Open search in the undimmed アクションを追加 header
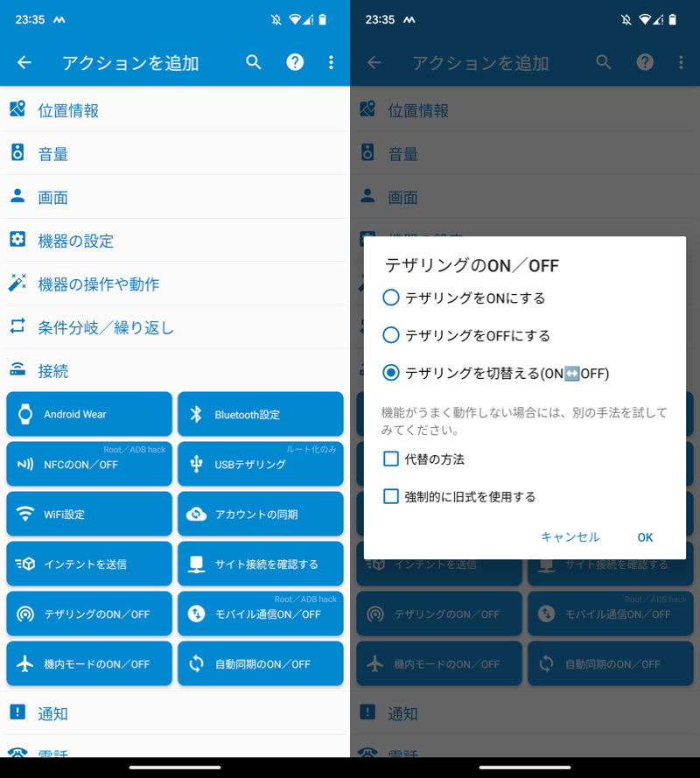The height and width of the screenshot is (778, 700). point(254,62)
